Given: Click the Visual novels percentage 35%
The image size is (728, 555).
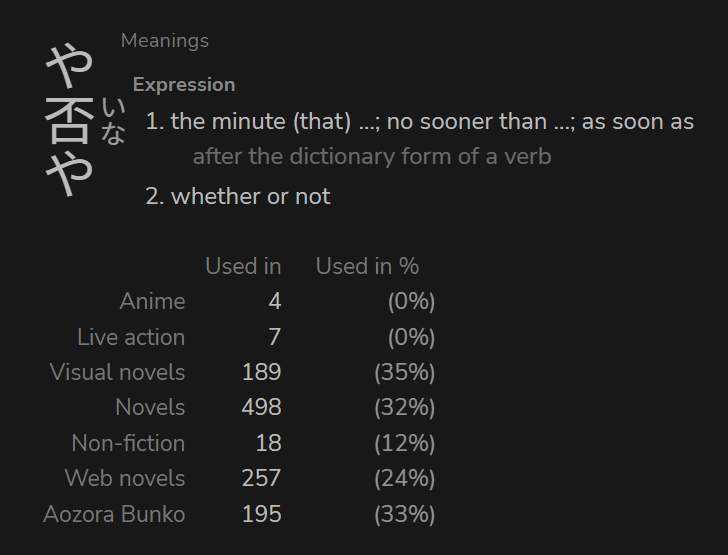Looking at the screenshot, I should tap(404, 372).
